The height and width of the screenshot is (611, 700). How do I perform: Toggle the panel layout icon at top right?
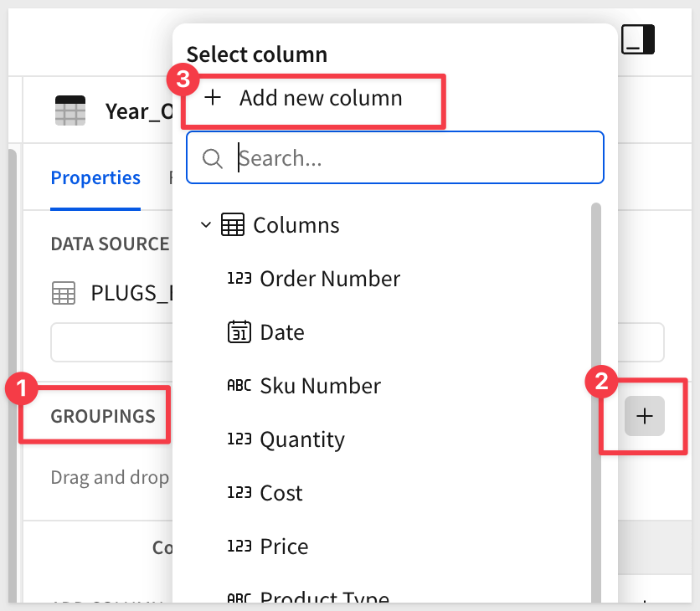637,39
